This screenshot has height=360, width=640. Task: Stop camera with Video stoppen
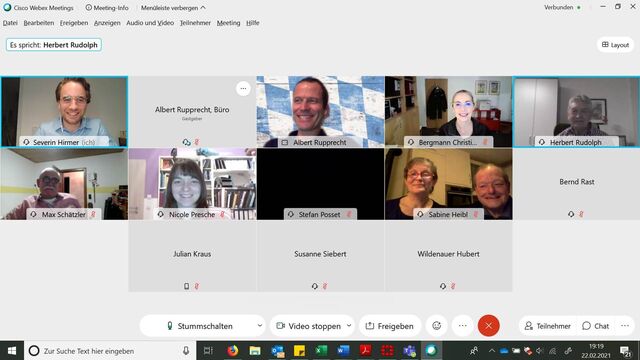(309, 326)
